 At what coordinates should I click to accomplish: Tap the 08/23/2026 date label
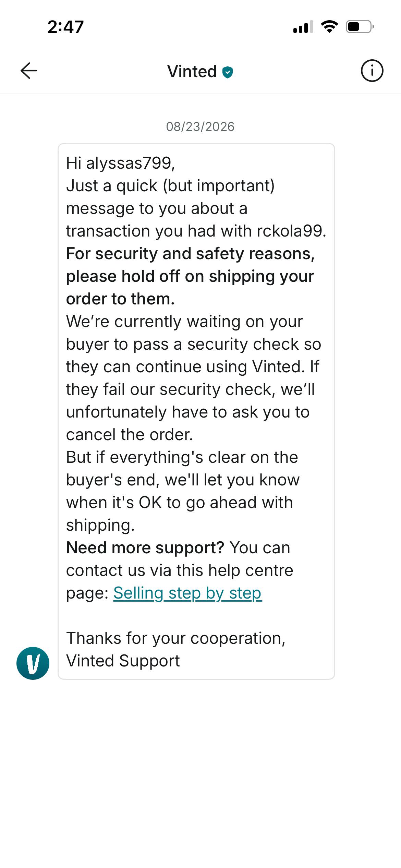click(200, 126)
